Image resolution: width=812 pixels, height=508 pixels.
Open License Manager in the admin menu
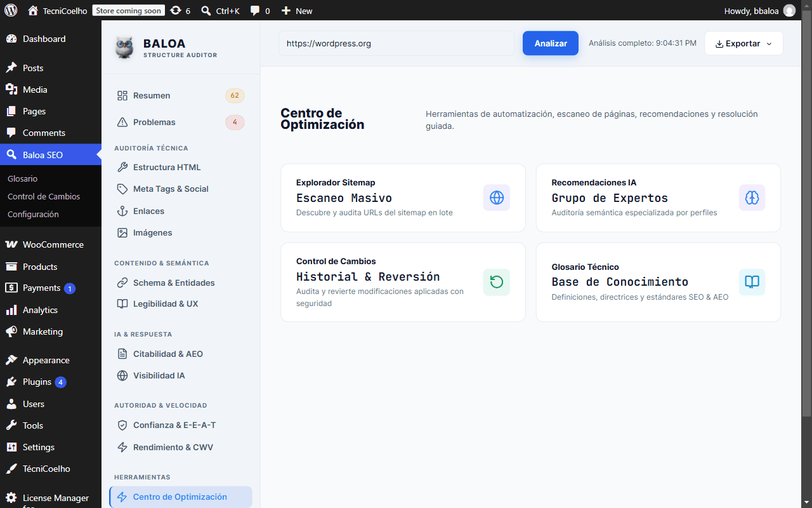click(51, 498)
